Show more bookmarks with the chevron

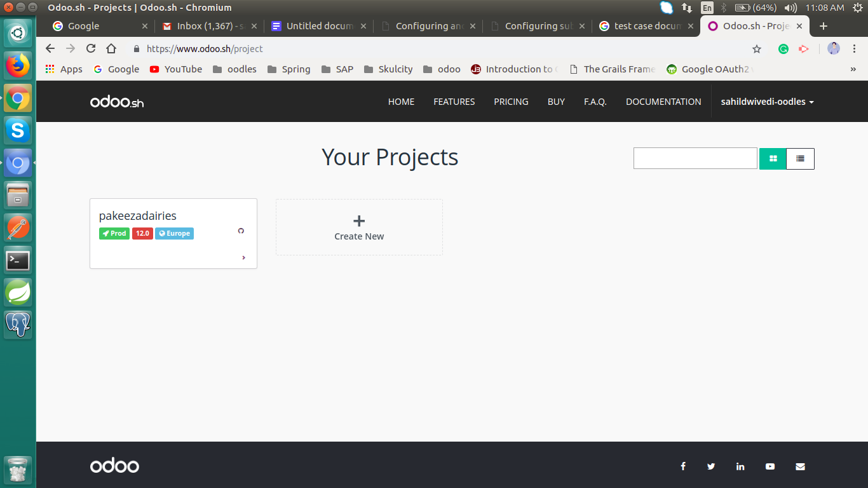click(853, 69)
